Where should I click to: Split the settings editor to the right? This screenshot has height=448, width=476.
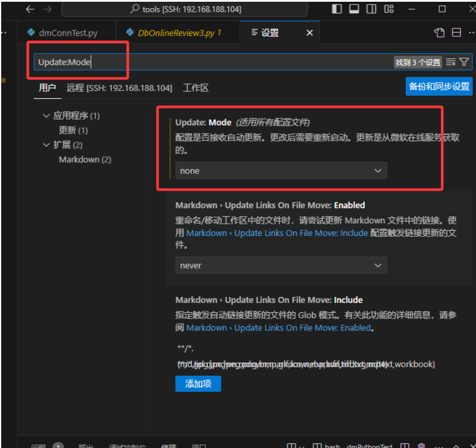click(457, 33)
